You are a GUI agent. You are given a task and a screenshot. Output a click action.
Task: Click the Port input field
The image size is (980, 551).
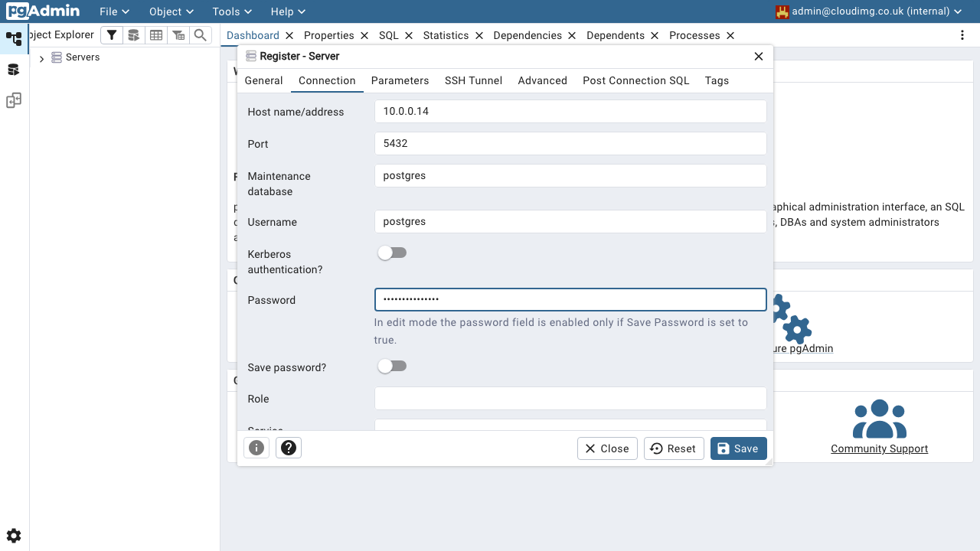[570, 143]
